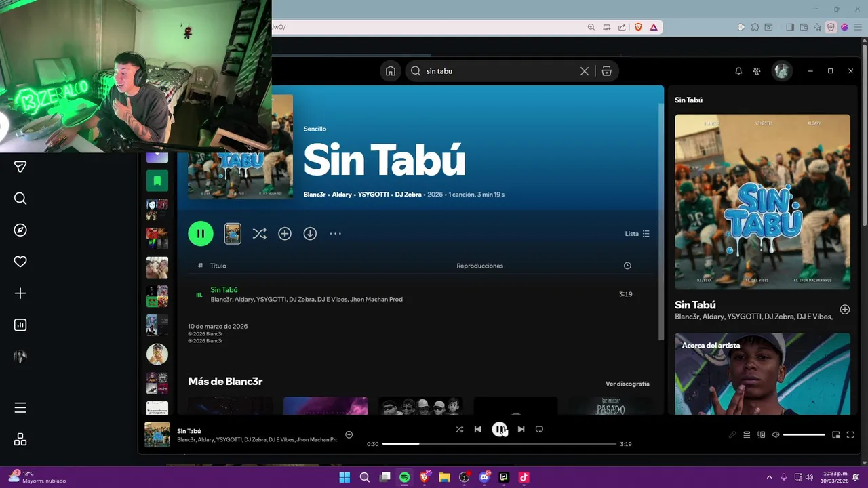The width and height of the screenshot is (868, 488).
Task: Add Sin Tabú from the right panel to library
Action: pos(845,310)
